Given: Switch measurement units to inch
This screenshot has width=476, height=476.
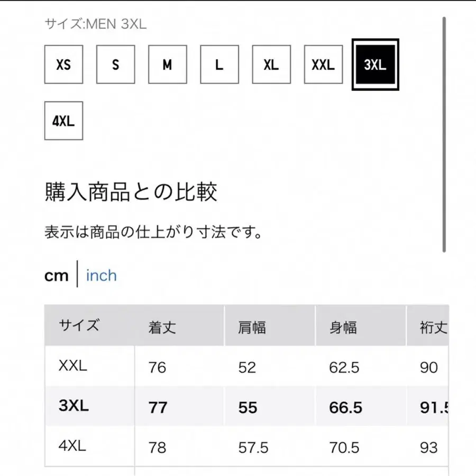Looking at the screenshot, I should pyautogui.click(x=101, y=275).
